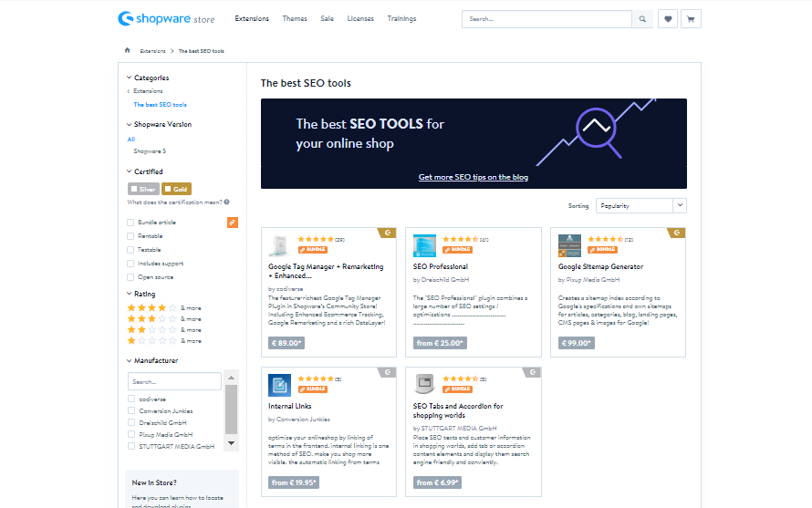Screen dimensions: 812x508
Task: Check the STUTTGART MEDIA GmbH manufacturer checkbox
Action: pos(131,446)
